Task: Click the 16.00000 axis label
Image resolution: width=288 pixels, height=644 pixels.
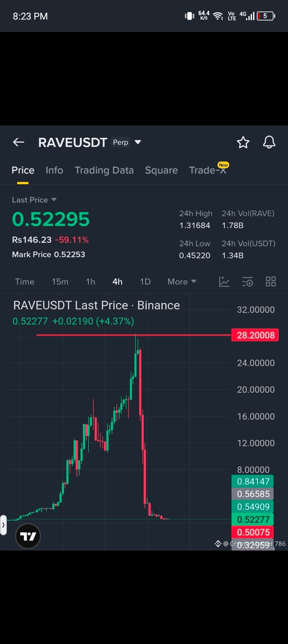Action: pos(256,416)
